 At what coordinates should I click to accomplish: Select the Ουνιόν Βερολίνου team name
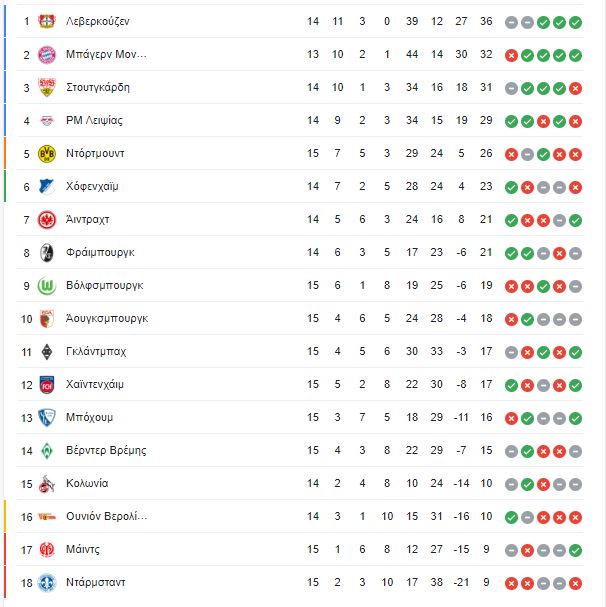[106, 516]
